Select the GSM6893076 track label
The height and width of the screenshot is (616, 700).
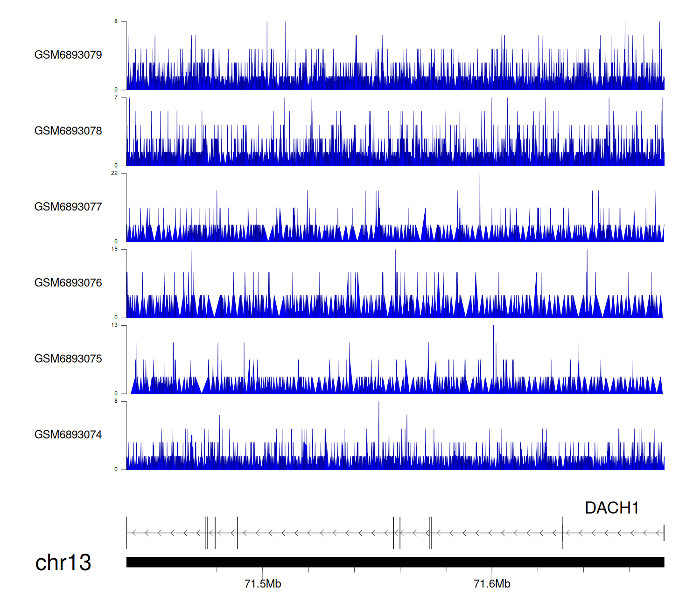pos(68,283)
